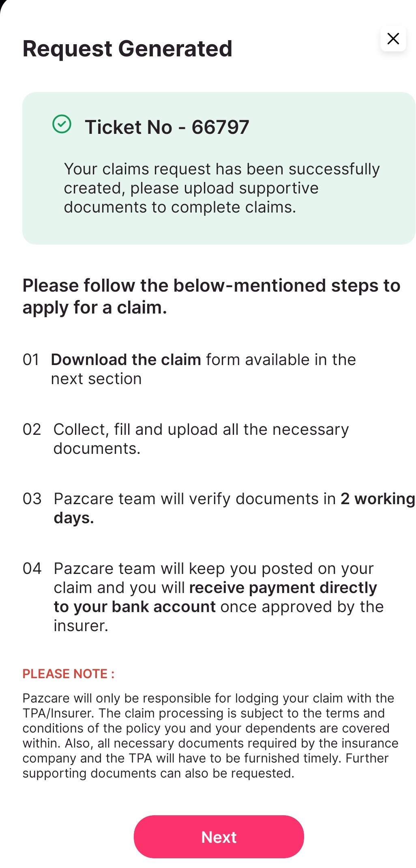
Task: Click step number 01
Action: pyautogui.click(x=31, y=360)
